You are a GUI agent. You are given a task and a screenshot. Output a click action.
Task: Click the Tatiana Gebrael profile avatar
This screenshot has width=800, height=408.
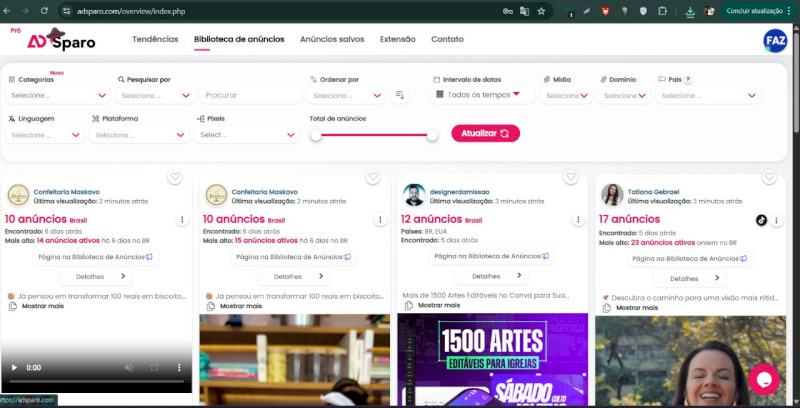point(612,195)
